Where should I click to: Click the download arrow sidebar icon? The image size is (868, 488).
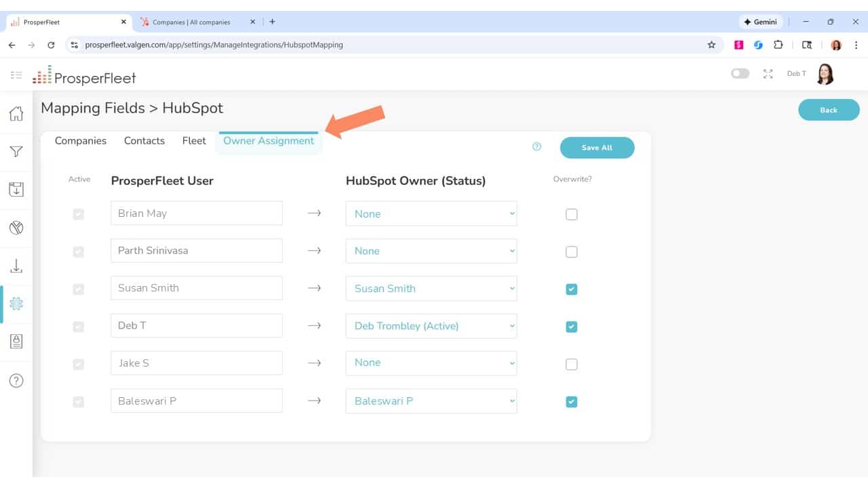tap(16, 266)
